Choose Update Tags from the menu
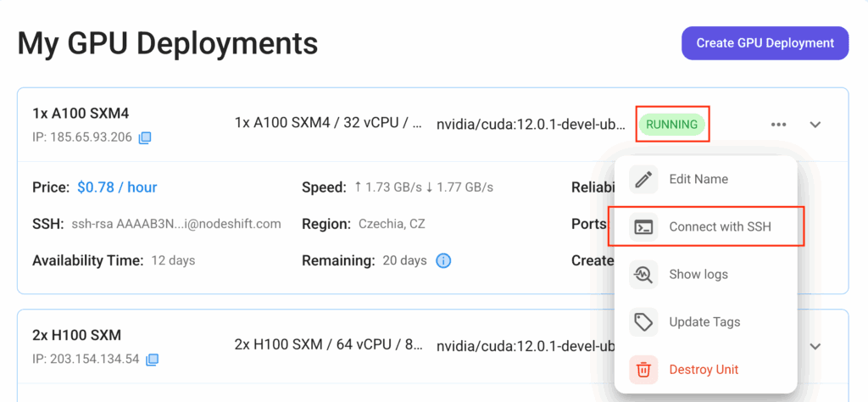The image size is (868, 402). click(x=704, y=321)
